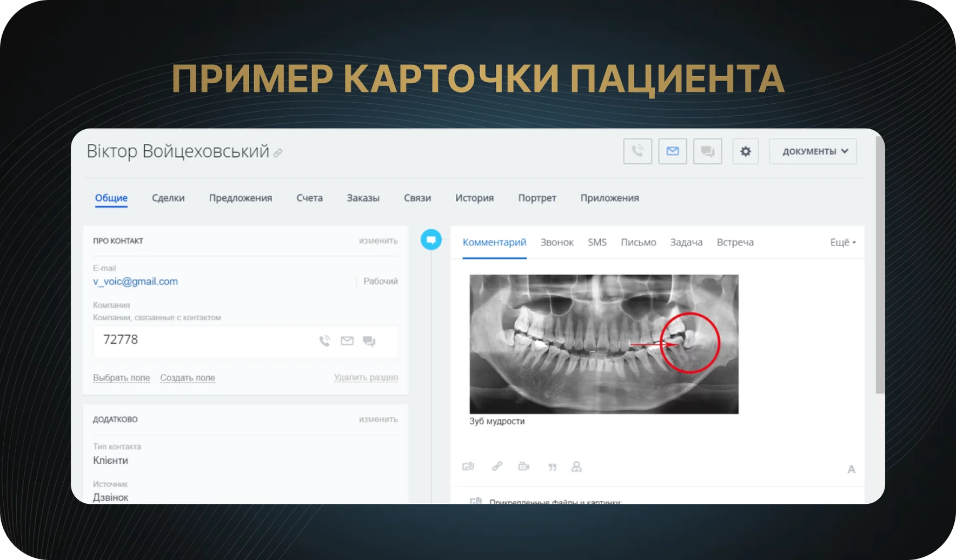Select the SMS activity tab
Viewport: 956px width, 560px height.
click(597, 242)
